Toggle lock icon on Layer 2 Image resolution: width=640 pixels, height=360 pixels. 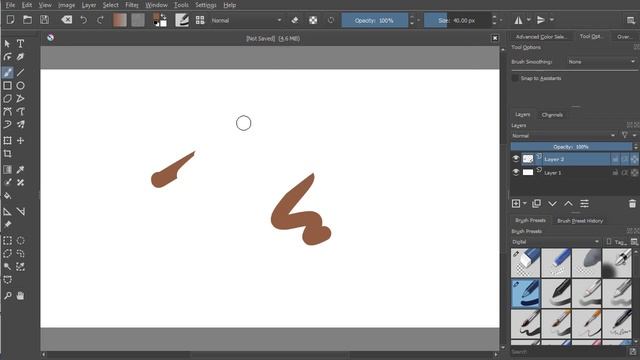click(615, 159)
